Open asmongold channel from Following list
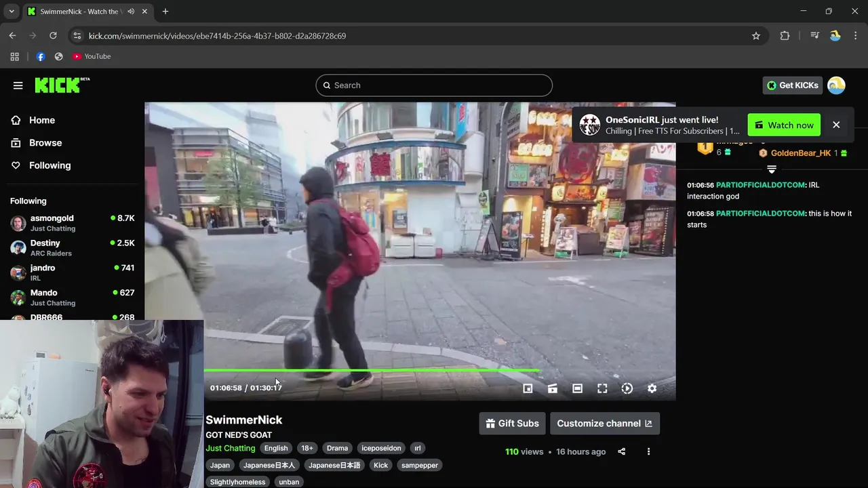Screen dimensions: 868x488 tap(72, 223)
